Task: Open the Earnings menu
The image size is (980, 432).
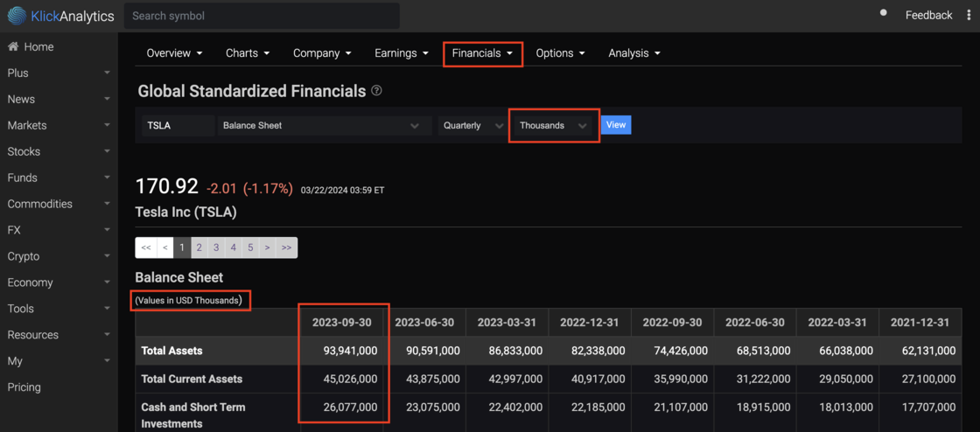Action: [402, 53]
